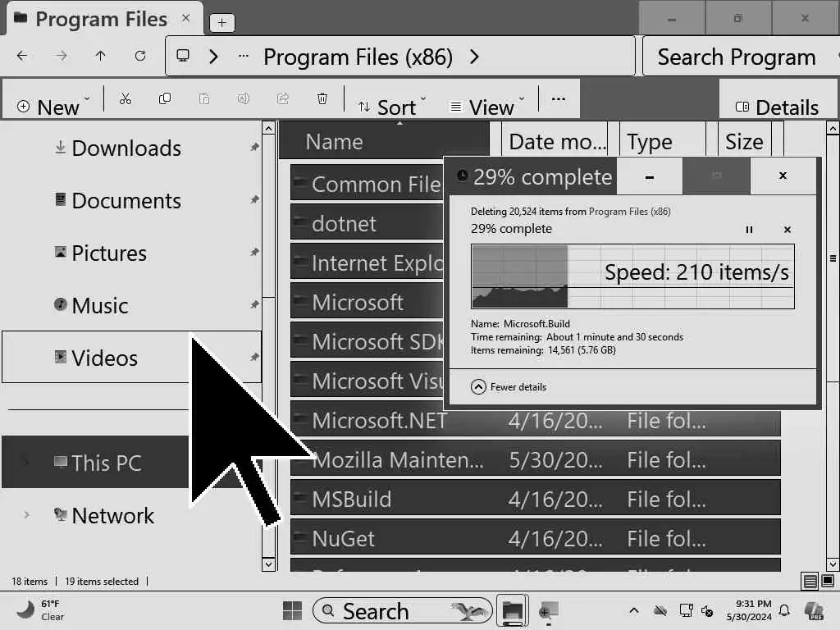Open Videos in the sidebar

tap(132, 358)
